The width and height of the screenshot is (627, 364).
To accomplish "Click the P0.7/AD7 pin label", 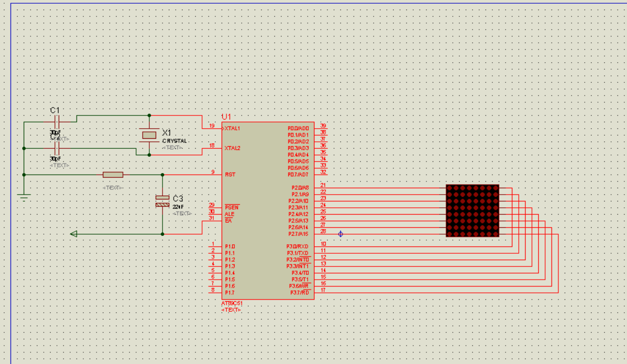I will point(298,175).
